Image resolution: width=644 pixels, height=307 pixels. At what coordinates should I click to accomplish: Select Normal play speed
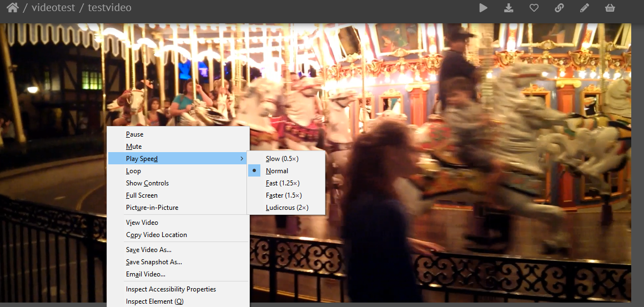[286, 171]
